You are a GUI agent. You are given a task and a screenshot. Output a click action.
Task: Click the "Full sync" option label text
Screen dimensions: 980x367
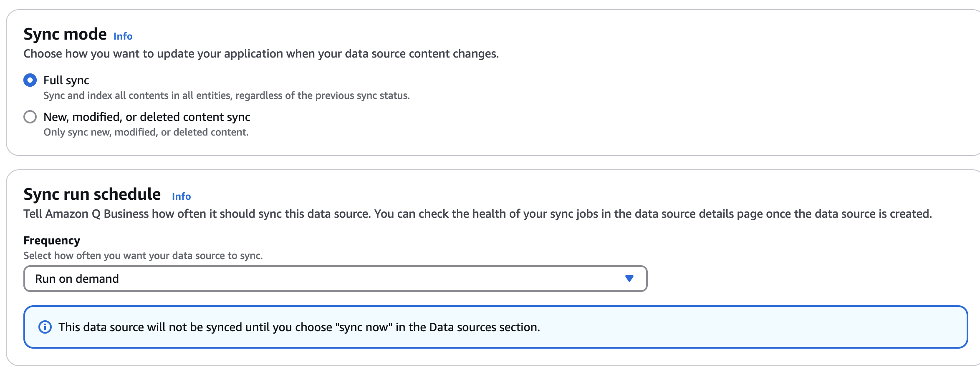pyautogui.click(x=66, y=80)
